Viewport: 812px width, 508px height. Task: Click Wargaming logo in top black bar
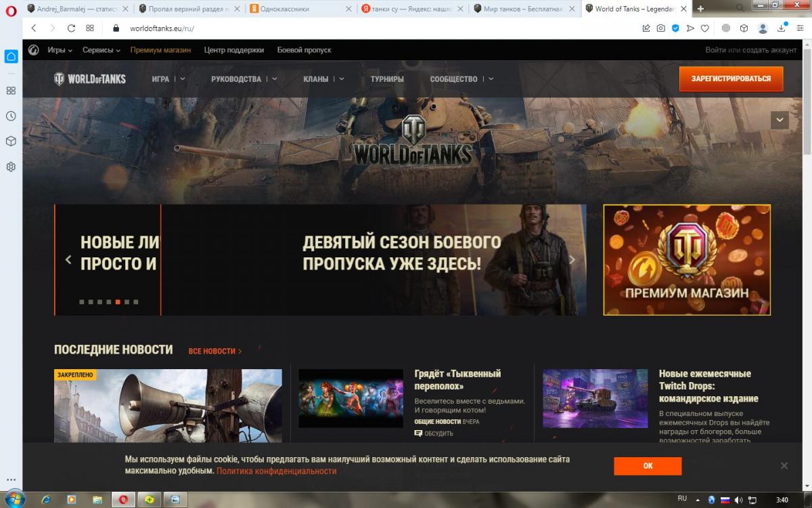(34, 50)
